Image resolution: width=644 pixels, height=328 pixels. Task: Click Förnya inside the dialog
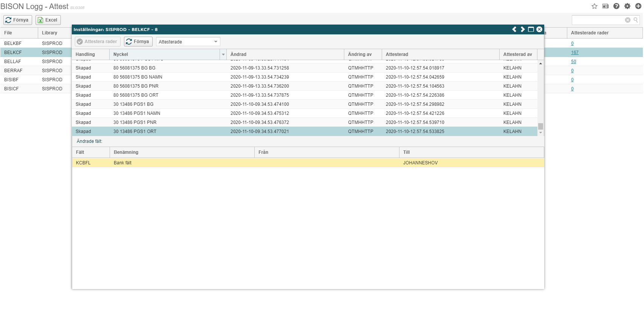pyautogui.click(x=138, y=42)
